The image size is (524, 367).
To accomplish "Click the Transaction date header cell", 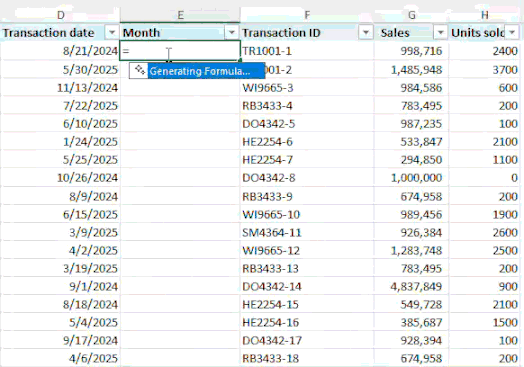I will [x=60, y=32].
